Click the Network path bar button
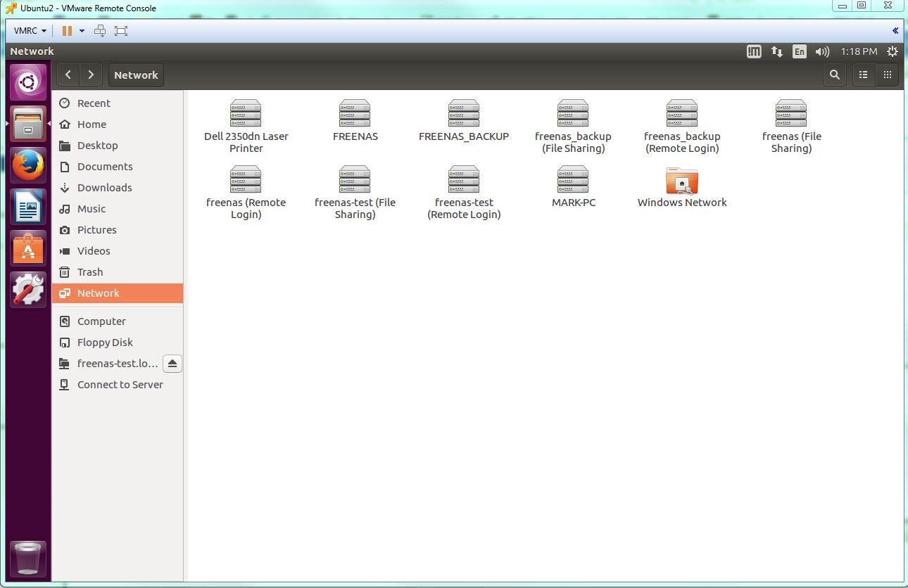The height and width of the screenshot is (588, 908). [x=136, y=75]
